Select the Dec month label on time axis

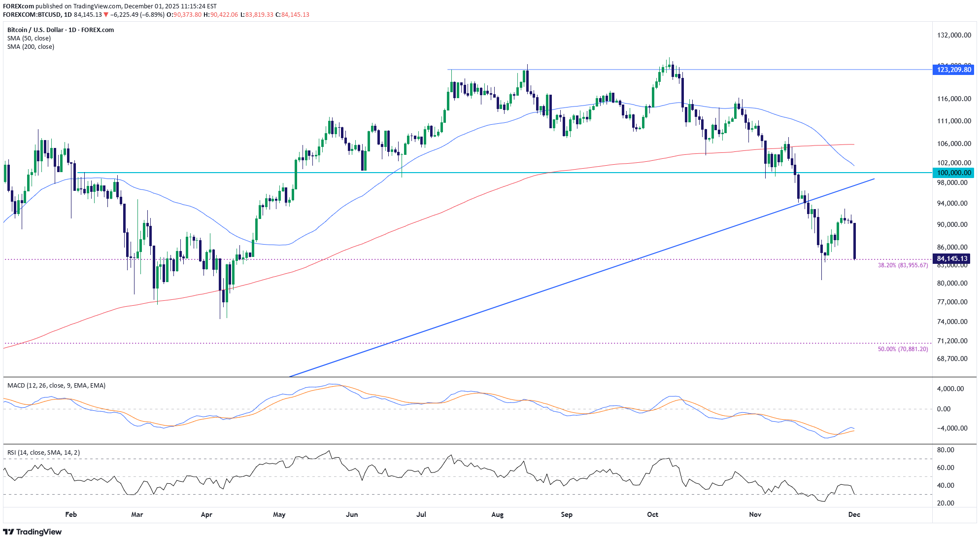(854, 514)
